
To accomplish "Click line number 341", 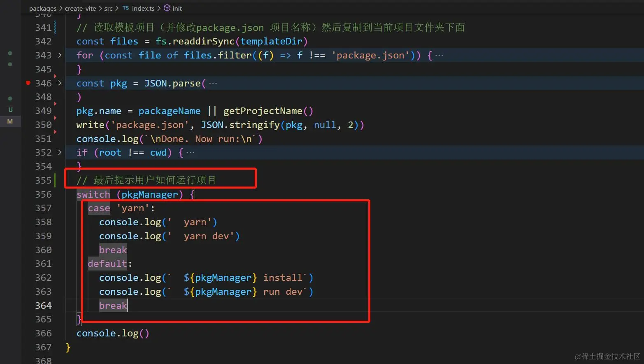I will (x=43, y=28).
